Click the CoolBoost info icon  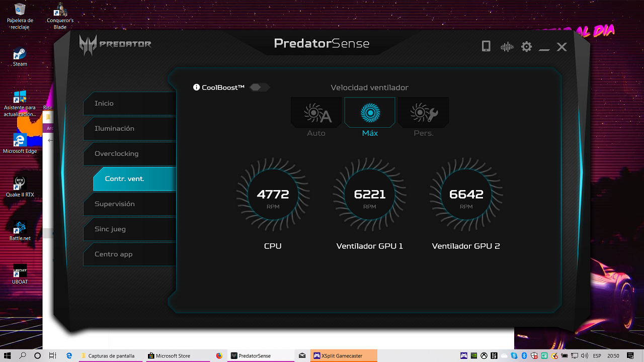[197, 87]
